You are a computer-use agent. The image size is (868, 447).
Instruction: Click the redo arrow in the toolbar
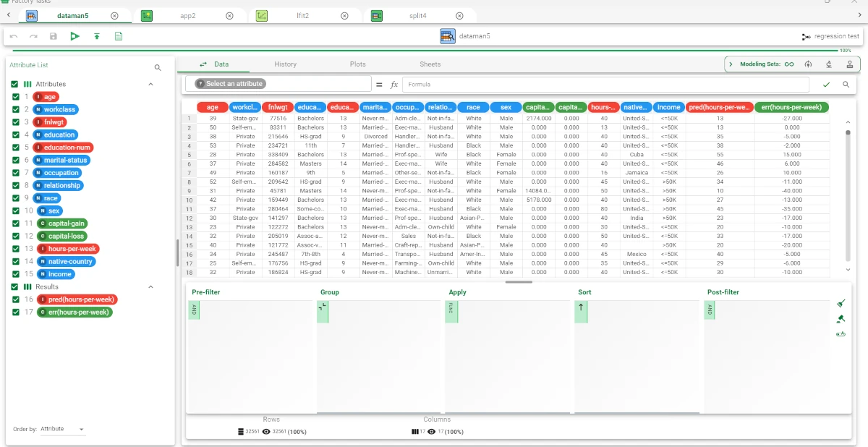tap(33, 36)
